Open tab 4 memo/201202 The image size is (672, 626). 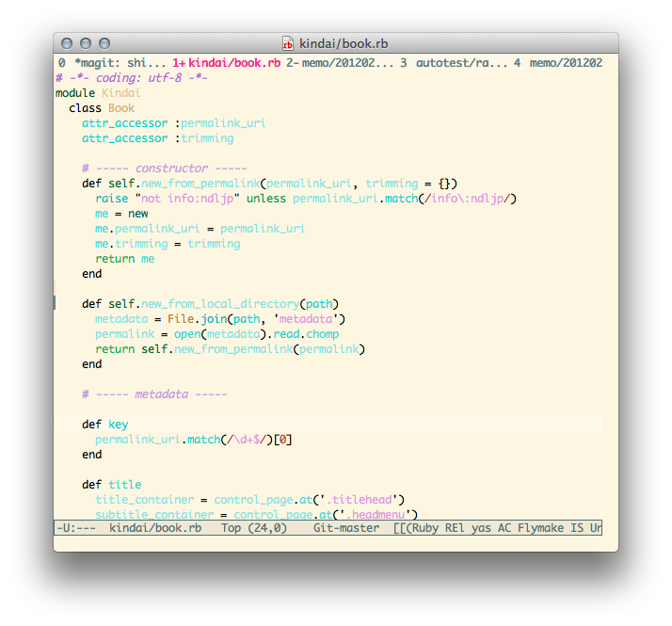(558, 62)
